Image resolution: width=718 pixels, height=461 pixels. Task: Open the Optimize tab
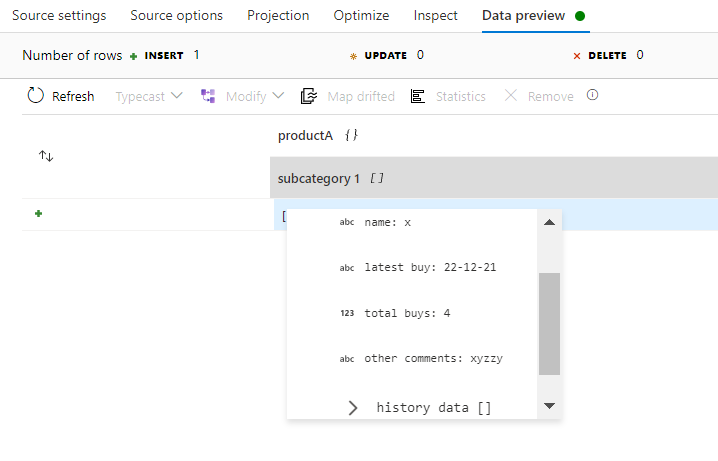tap(361, 16)
